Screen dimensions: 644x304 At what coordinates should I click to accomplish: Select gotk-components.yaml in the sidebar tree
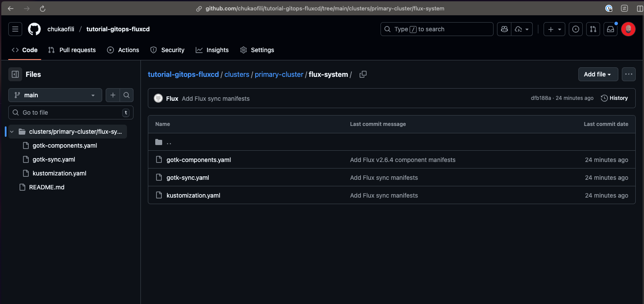65,145
